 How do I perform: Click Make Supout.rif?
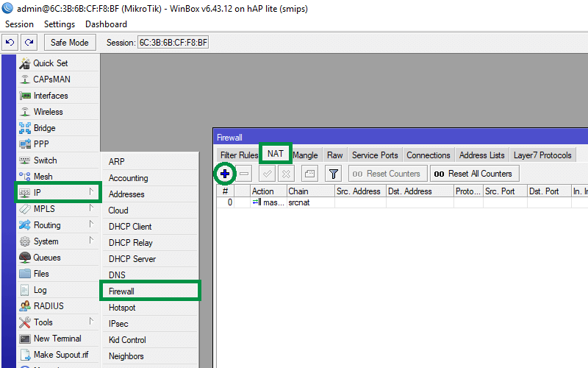(58, 354)
